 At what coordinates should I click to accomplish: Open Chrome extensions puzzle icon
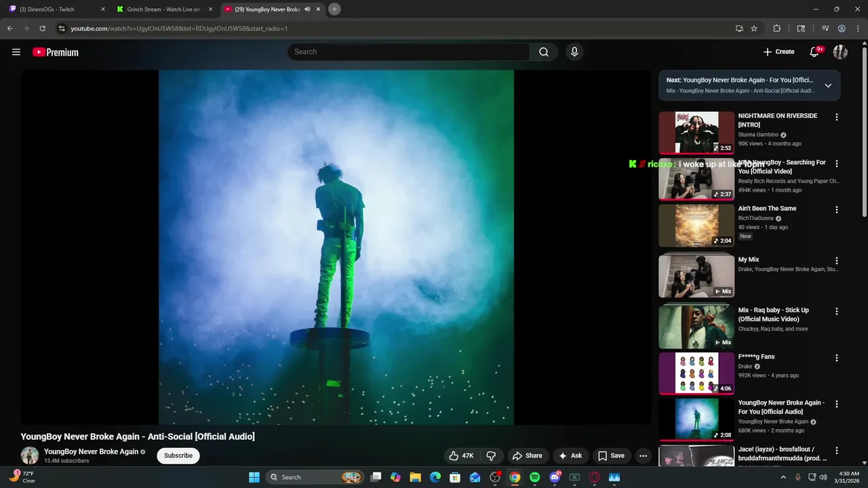tap(777, 28)
